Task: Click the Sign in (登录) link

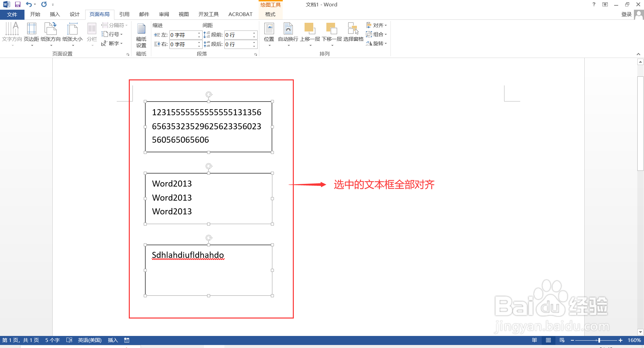Action: 626,14
